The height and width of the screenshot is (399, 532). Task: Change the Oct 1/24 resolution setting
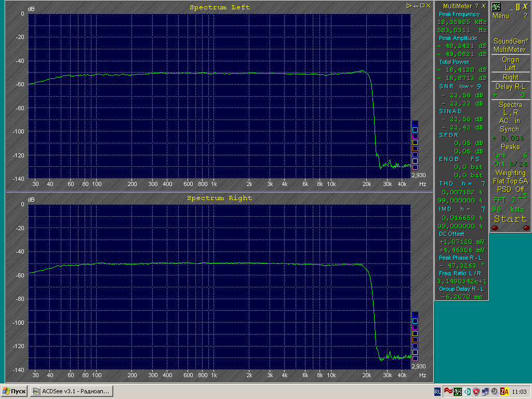[510, 164]
